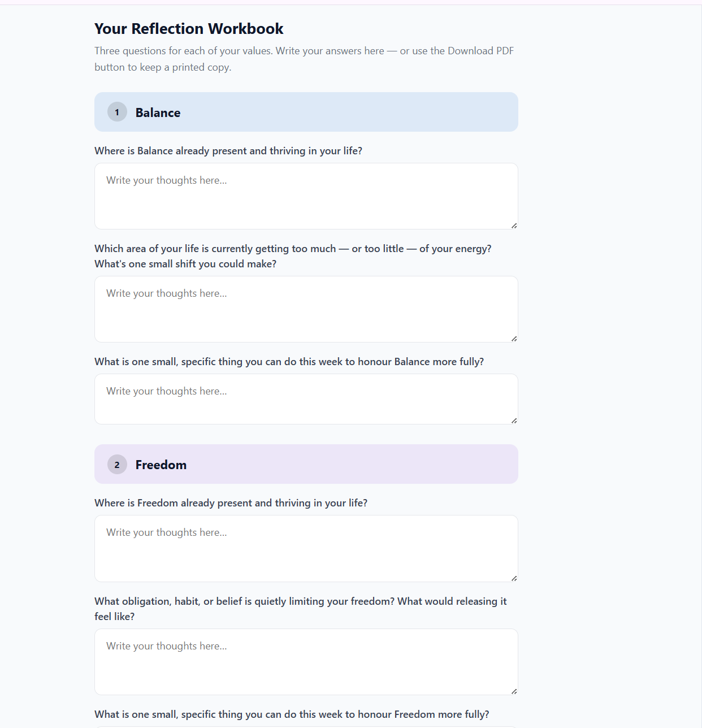The height and width of the screenshot is (728, 702).
Task: Click resize handle of the energy-shift answer box
Action: click(x=514, y=339)
